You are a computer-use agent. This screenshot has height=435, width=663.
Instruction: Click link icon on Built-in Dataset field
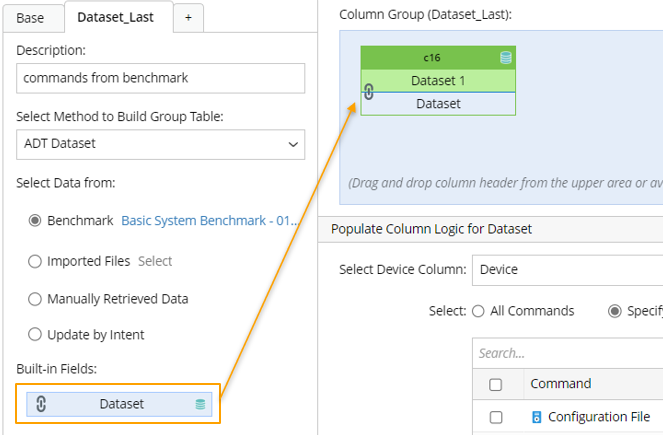coord(41,404)
